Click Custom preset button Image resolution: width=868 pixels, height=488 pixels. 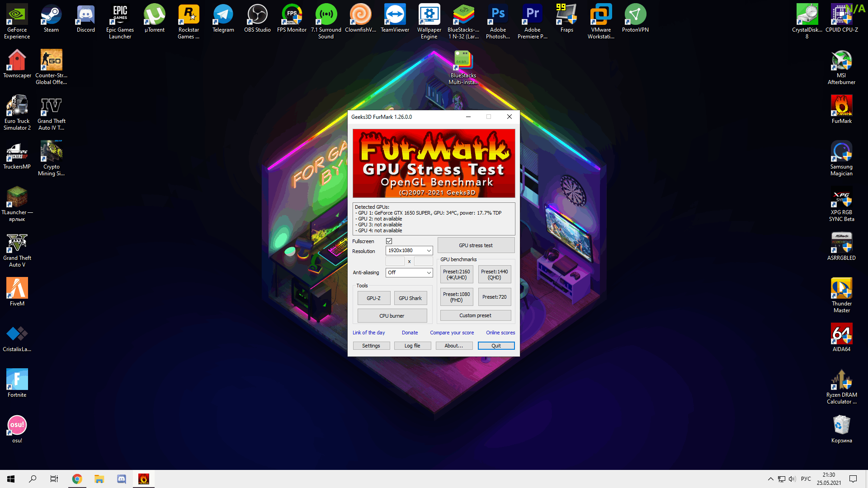coord(475,315)
